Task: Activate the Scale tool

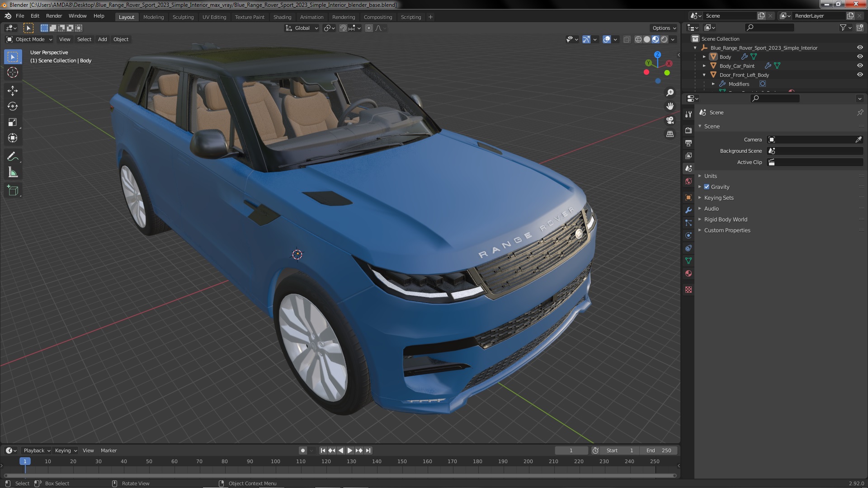Action: (13, 122)
